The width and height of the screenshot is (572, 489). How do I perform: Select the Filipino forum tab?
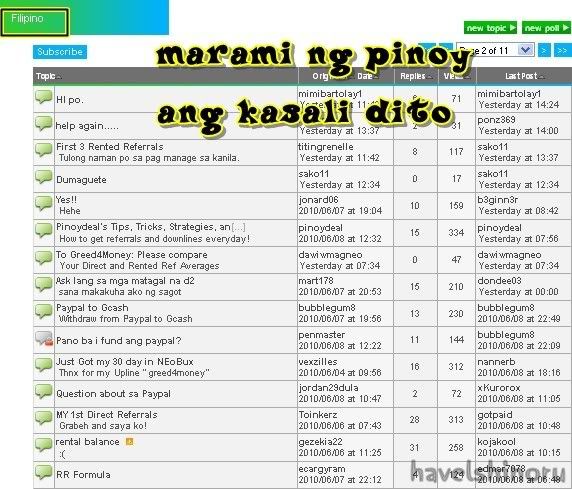point(35,22)
